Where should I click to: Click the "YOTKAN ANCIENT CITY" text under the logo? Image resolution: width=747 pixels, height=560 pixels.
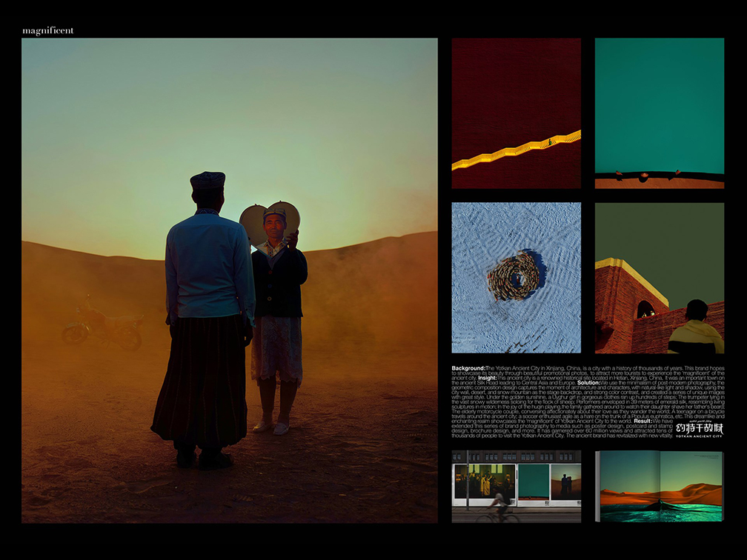click(699, 436)
